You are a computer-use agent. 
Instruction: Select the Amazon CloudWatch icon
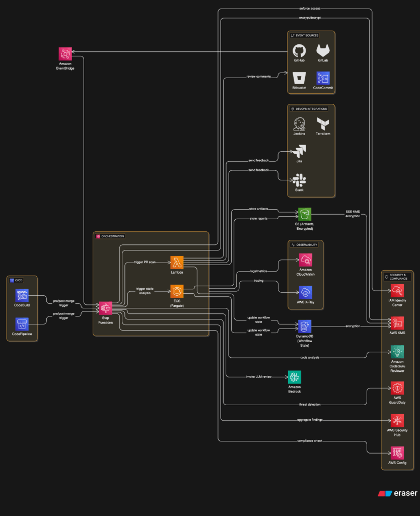pos(305,260)
